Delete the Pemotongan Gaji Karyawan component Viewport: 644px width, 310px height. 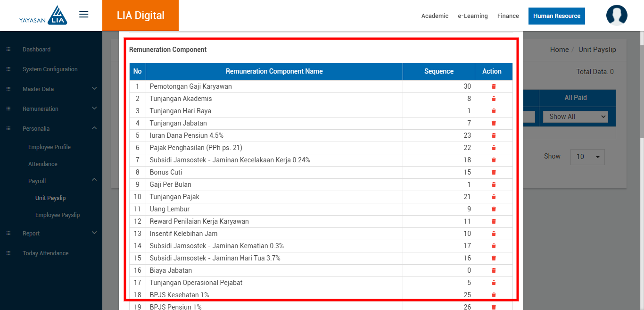(494, 86)
